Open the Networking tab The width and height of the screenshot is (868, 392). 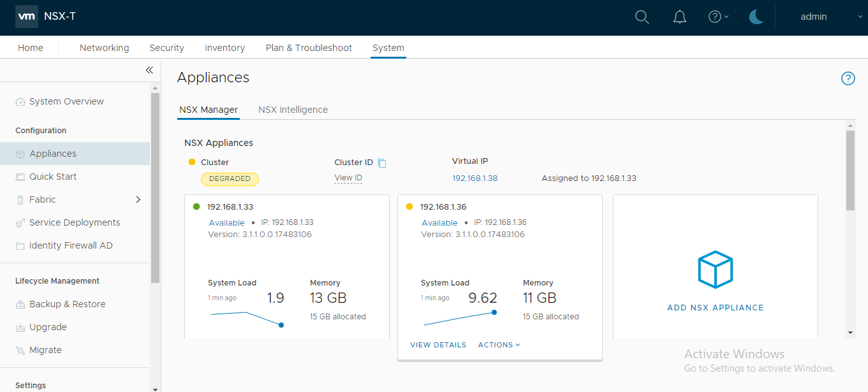click(x=104, y=48)
